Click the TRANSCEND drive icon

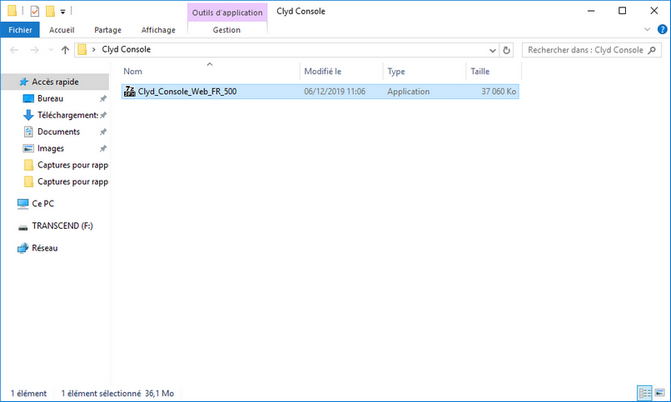(x=23, y=227)
